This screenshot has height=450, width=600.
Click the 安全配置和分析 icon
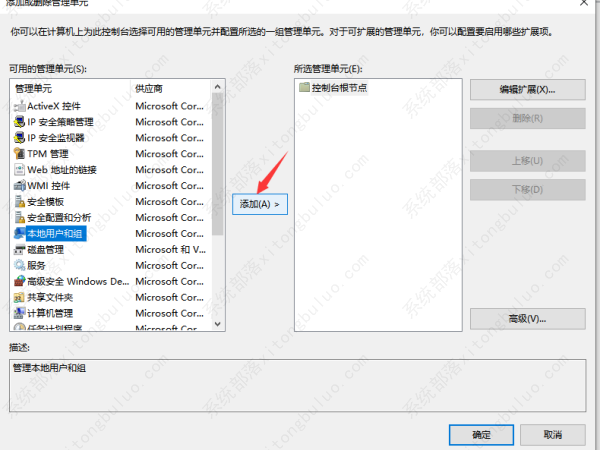19,217
